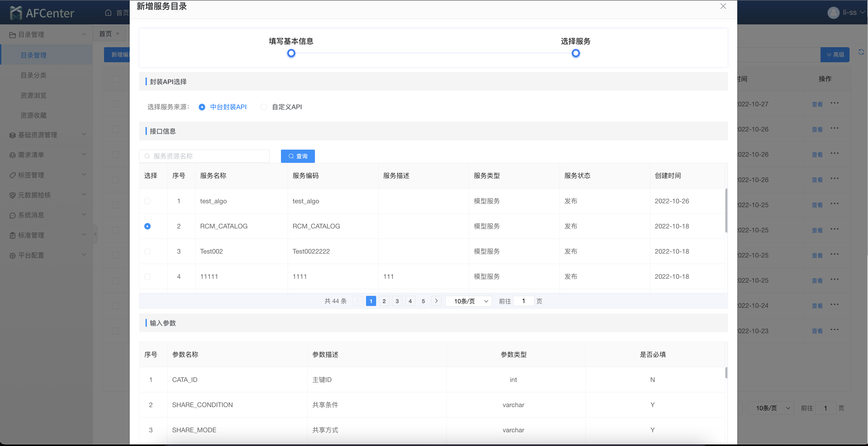Click the 元数据检核 icon

pyautogui.click(x=12, y=195)
